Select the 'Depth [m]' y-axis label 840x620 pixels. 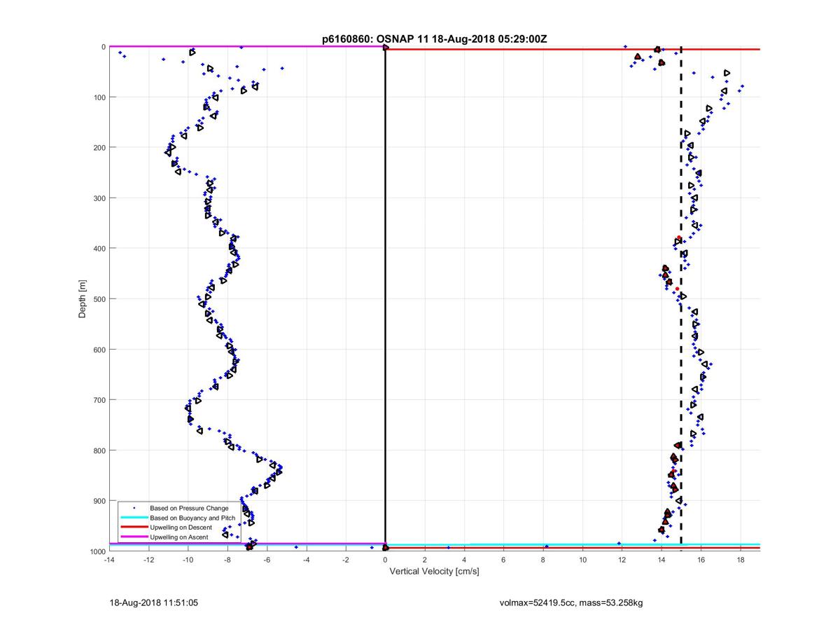click(x=83, y=299)
